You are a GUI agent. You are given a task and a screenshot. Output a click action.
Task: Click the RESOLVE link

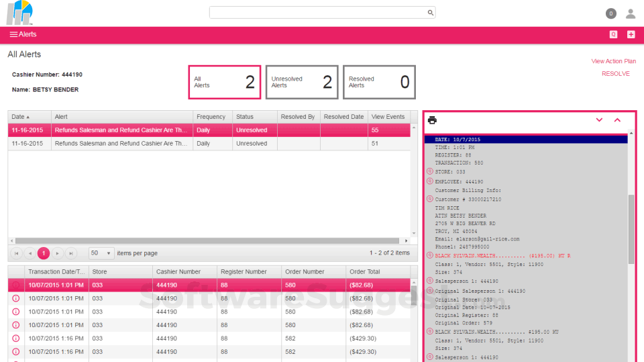point(616,74)
